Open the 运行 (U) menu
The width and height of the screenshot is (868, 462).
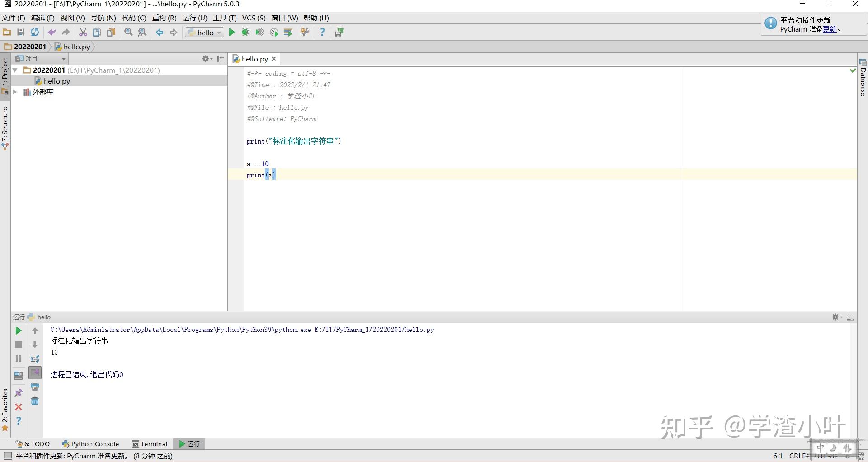click(195, 18)
